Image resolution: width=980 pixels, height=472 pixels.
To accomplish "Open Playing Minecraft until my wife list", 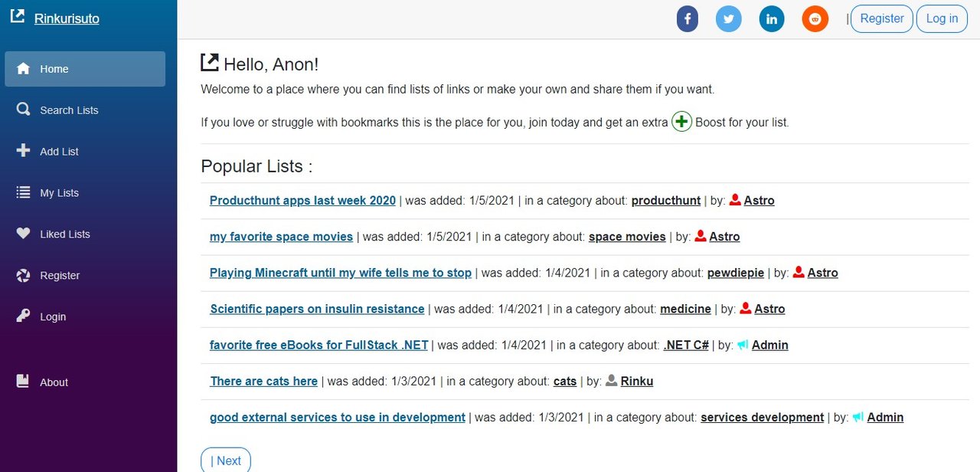I will [341, 273].
